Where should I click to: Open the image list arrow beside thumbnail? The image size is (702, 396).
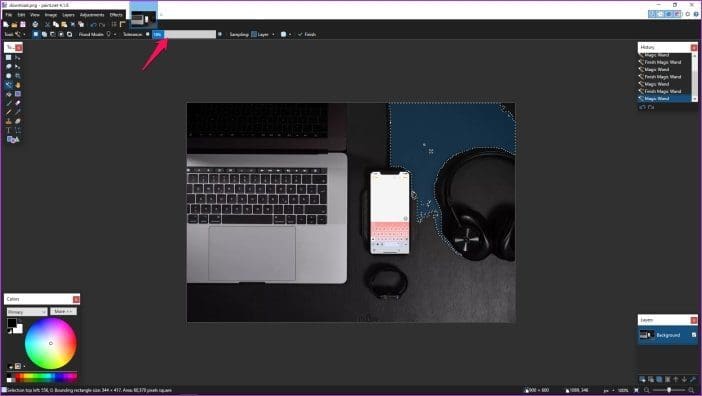click(x=161, y=15)
